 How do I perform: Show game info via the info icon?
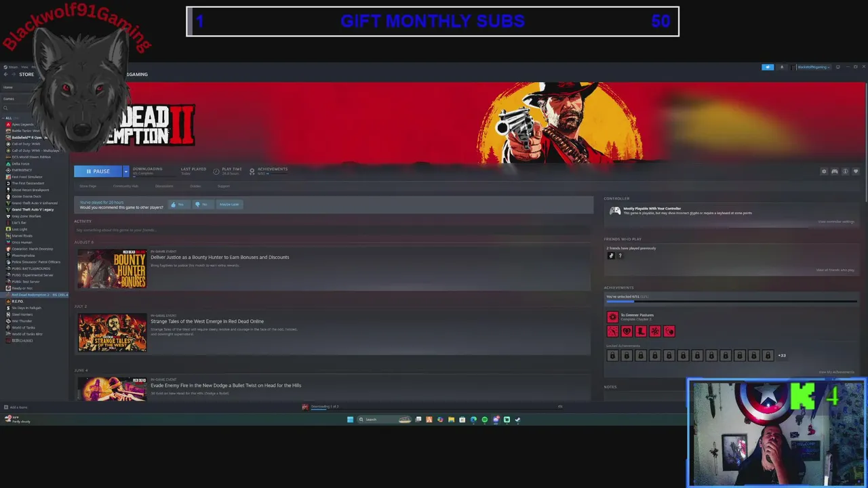pyautogui.click(x=845, y=171)
